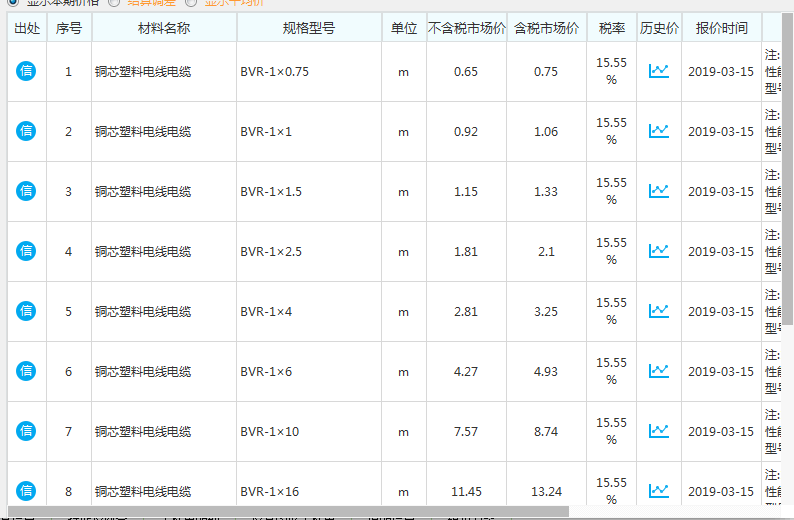
Task: Click the unit m cell in row 6
Action: 403,372
